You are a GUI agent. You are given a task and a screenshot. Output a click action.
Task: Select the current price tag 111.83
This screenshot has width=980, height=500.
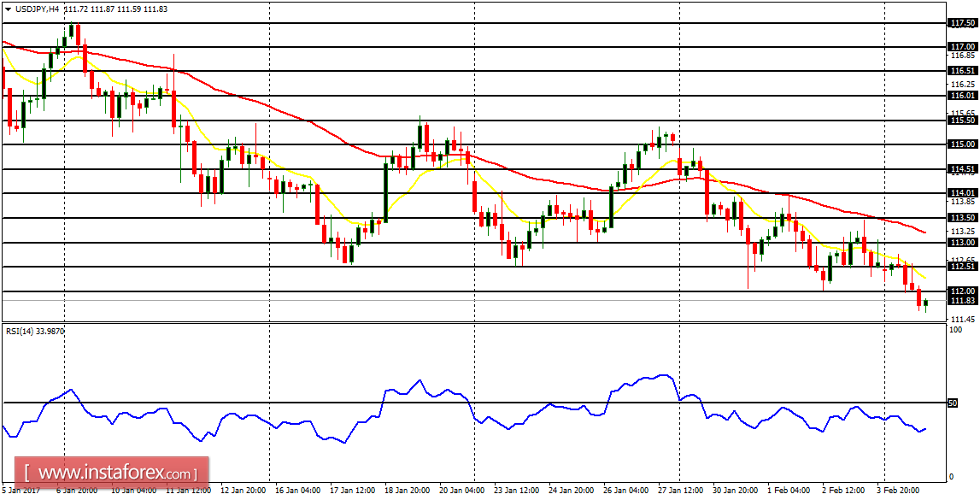point(962,301)
